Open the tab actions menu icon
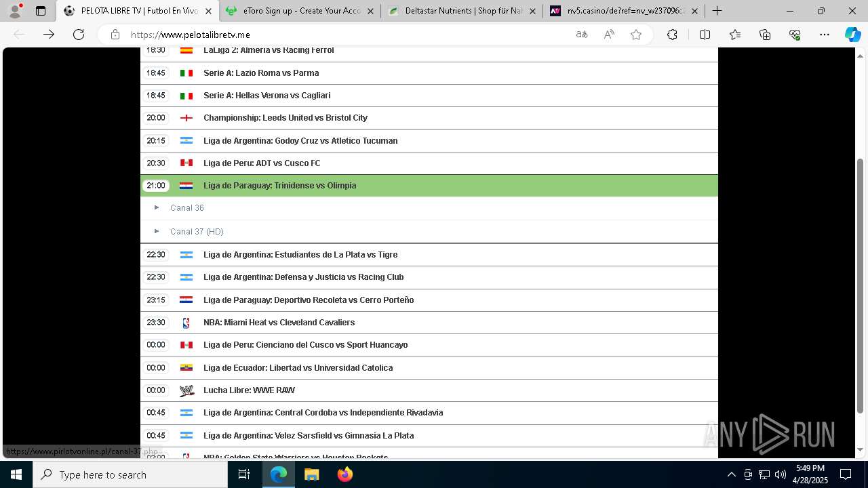 point(41,11)
